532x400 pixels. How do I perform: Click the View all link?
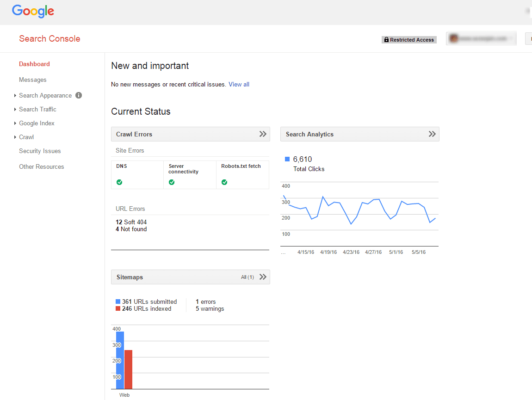coord(239,85)
